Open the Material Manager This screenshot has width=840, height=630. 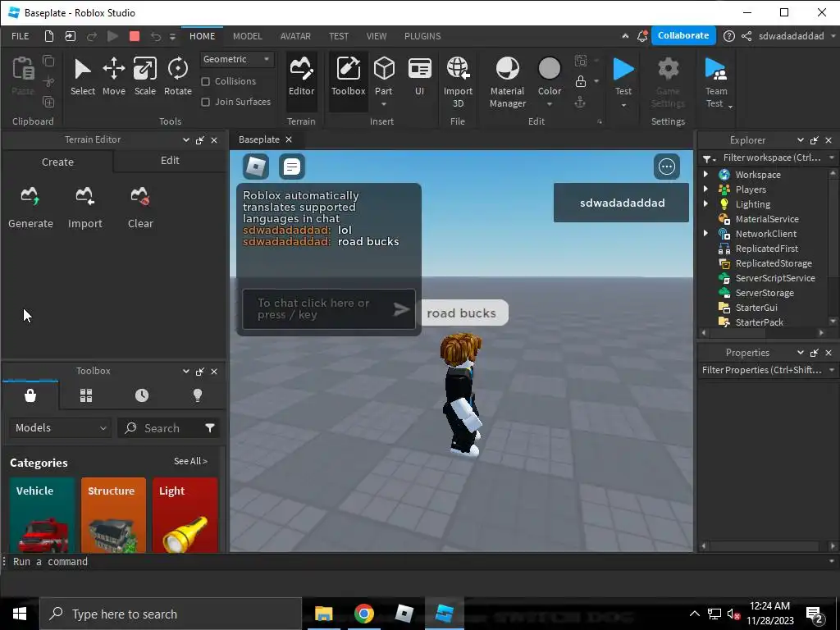pyautogui.click(x=507, y=83)
